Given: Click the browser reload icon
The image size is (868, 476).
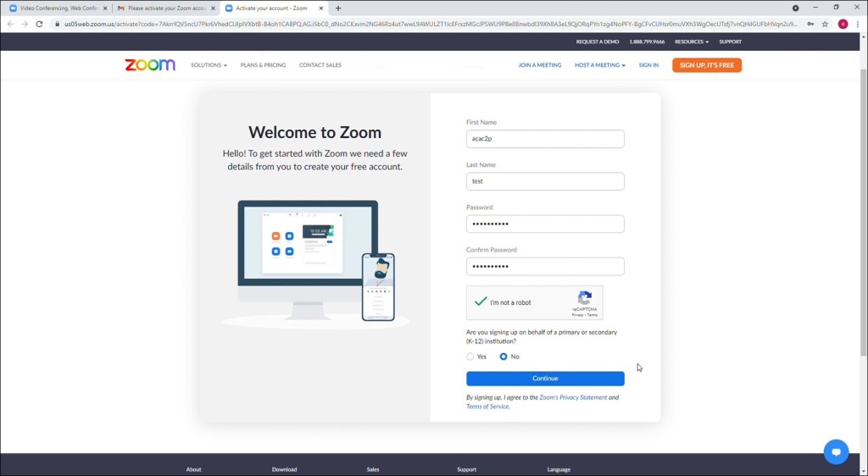Looking at the screenshot, I should coord(39,24).
